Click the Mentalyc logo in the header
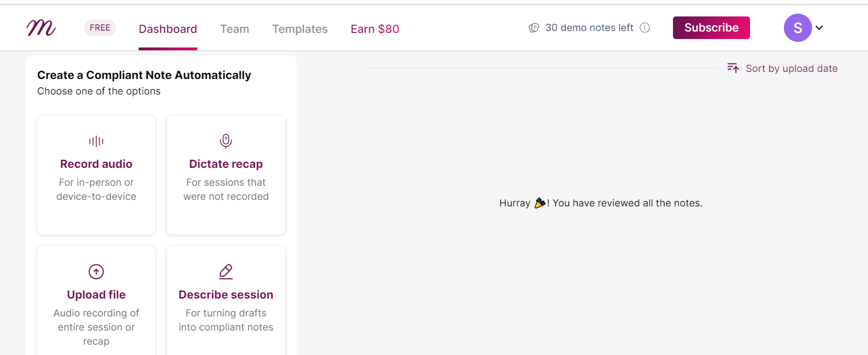This screenshot has height=355, width=868. [x=41, y=28]
